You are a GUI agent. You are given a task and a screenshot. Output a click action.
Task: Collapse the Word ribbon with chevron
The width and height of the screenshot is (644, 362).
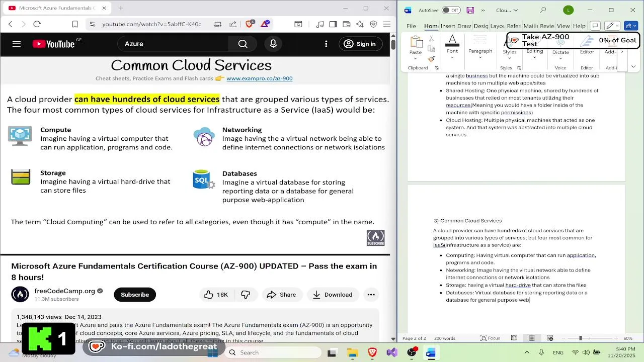click(x=633, y=67)
